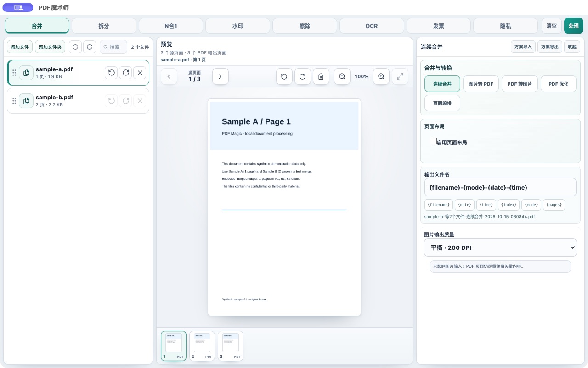Rotate preview page clockwise
This screenshot has width=588, height=368.
pyautogui.click(x=303, y=76)
